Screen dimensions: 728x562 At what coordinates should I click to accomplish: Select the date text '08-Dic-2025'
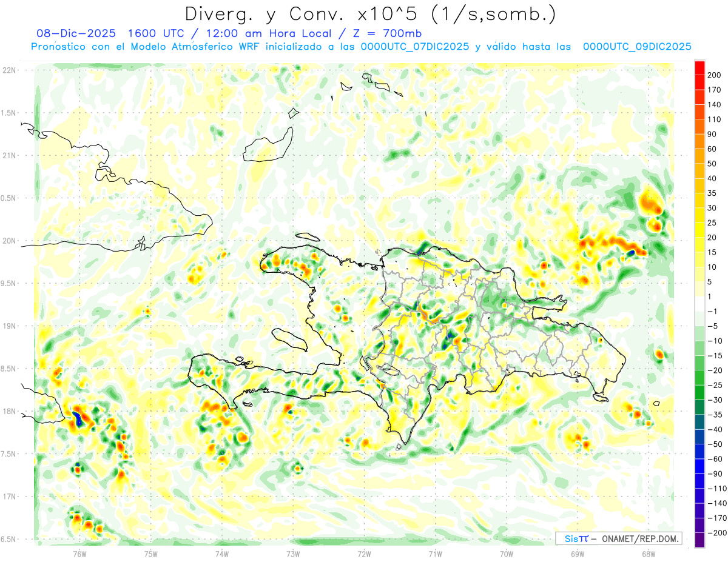coord(76,33)
